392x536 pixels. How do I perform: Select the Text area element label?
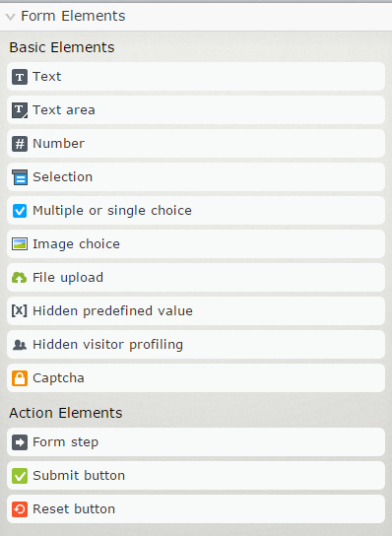(x=64, y=110)
